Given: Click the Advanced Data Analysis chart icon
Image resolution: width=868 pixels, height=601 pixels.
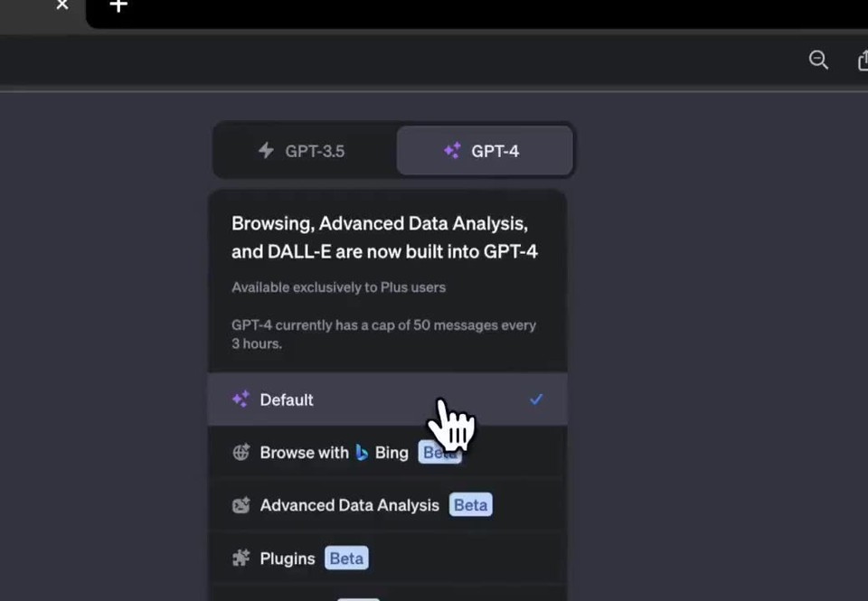Looking at the screenshot, I should tap(241, 504).
